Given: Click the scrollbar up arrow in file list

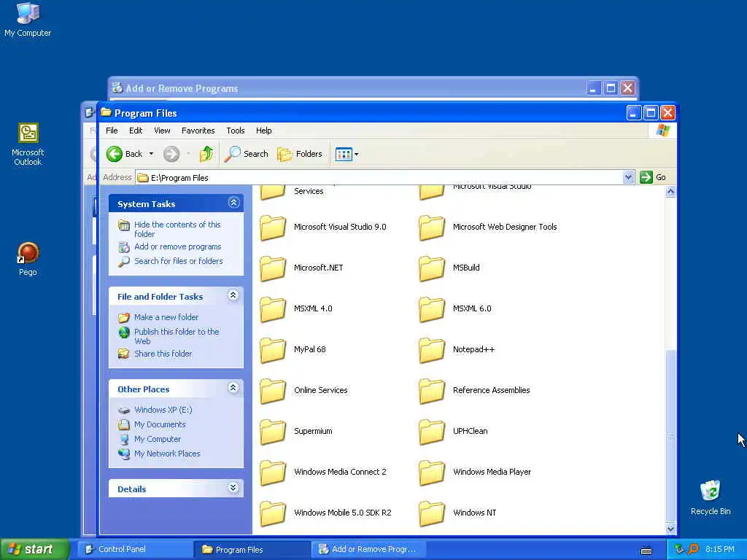Looking at the screenshot, I should 670,192.
